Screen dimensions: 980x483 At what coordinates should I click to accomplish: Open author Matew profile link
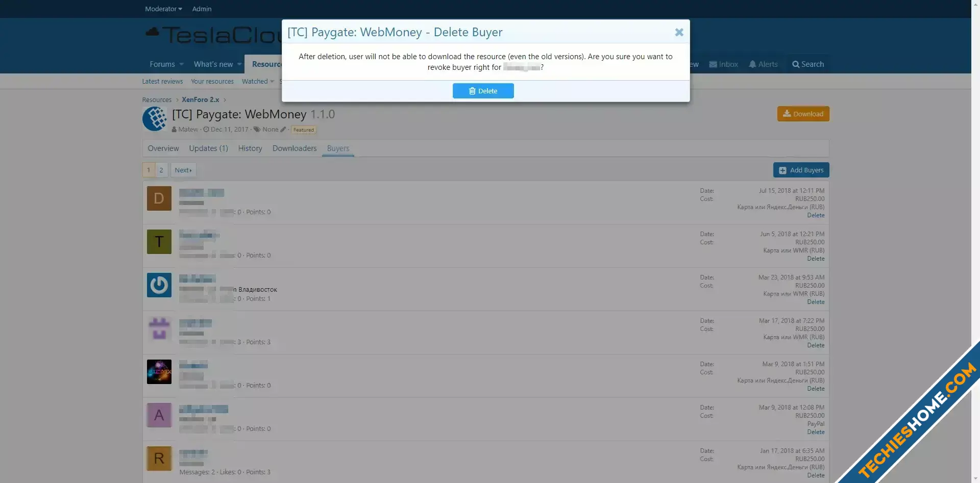tap(188, 130)
